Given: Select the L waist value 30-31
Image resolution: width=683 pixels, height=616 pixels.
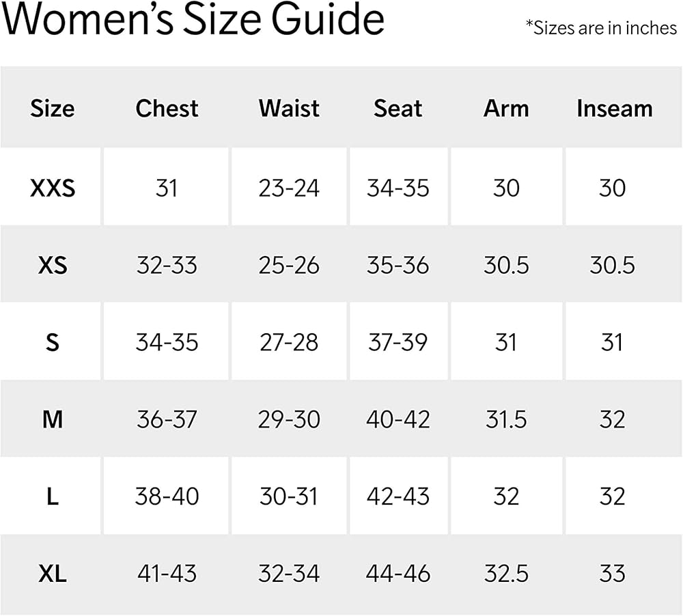Looking at the screenshot, I should pos(289,496).
